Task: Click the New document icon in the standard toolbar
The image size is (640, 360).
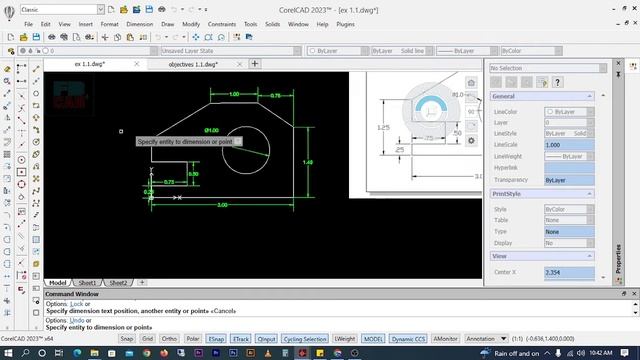Action: [11, 37]
